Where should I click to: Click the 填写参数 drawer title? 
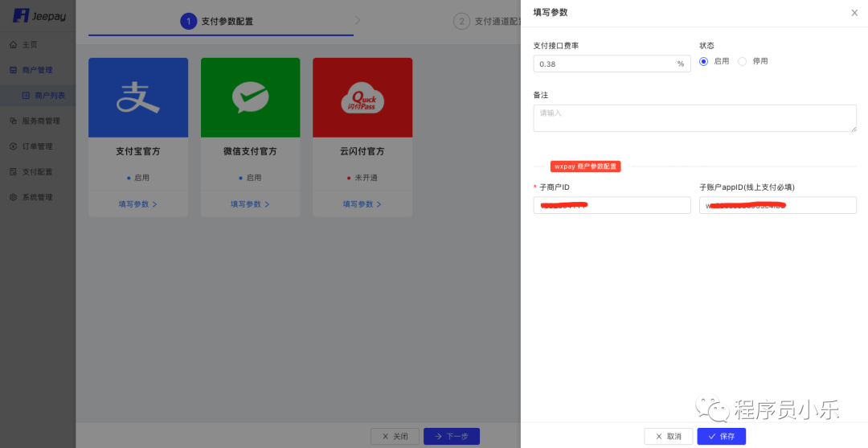tap(551, 13)
